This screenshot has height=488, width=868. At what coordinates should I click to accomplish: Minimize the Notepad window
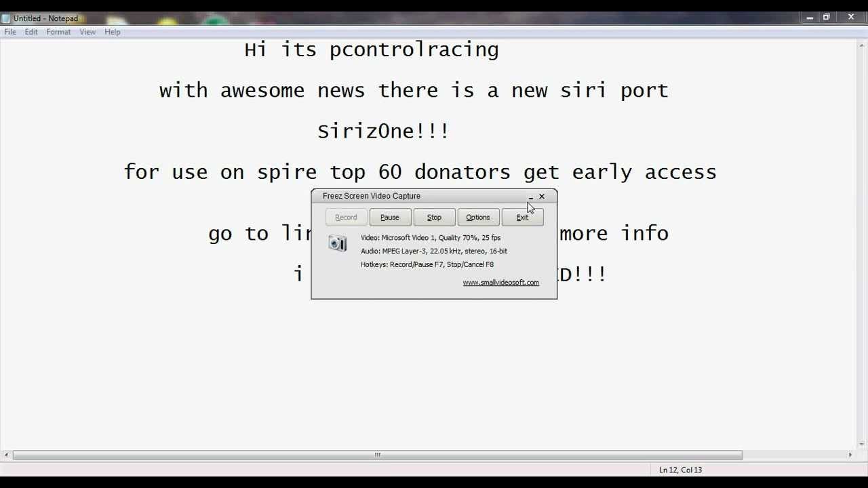tap(810, 18)
